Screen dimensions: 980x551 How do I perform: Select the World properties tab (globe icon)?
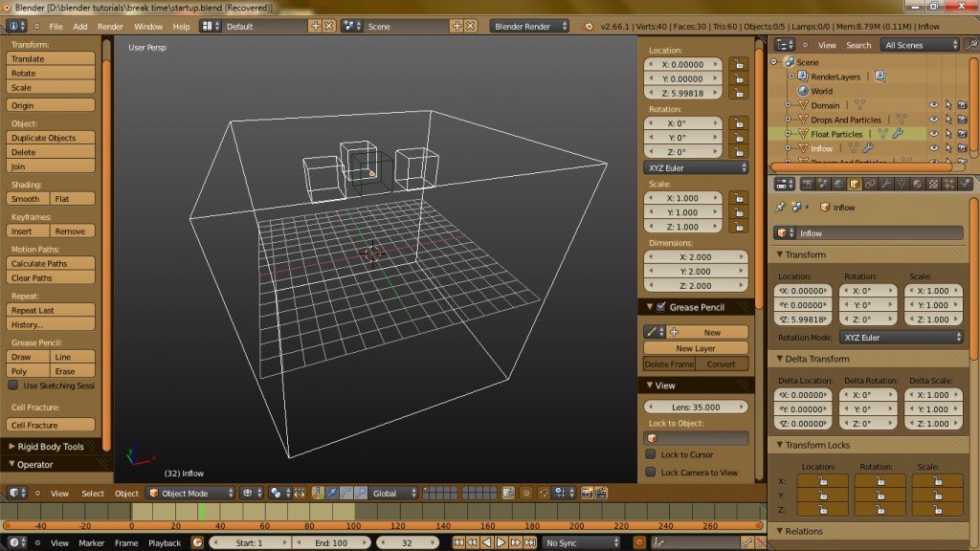click(838, 183)
